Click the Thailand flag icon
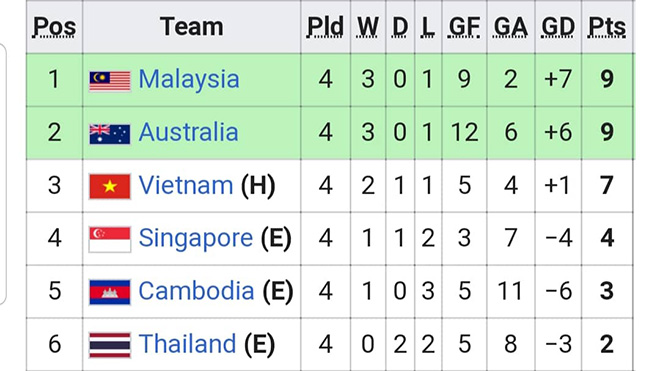660x371 pixels. coord(110,345)
